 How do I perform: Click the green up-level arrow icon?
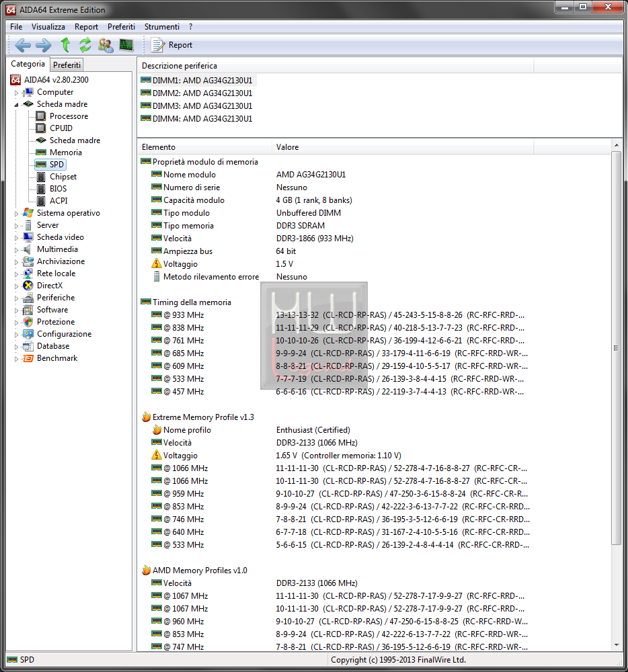pos(65,44)
